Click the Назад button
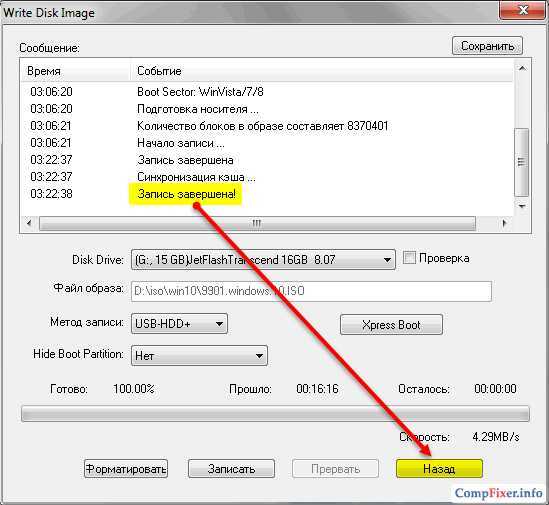549x505 pixels. [439, 469]
